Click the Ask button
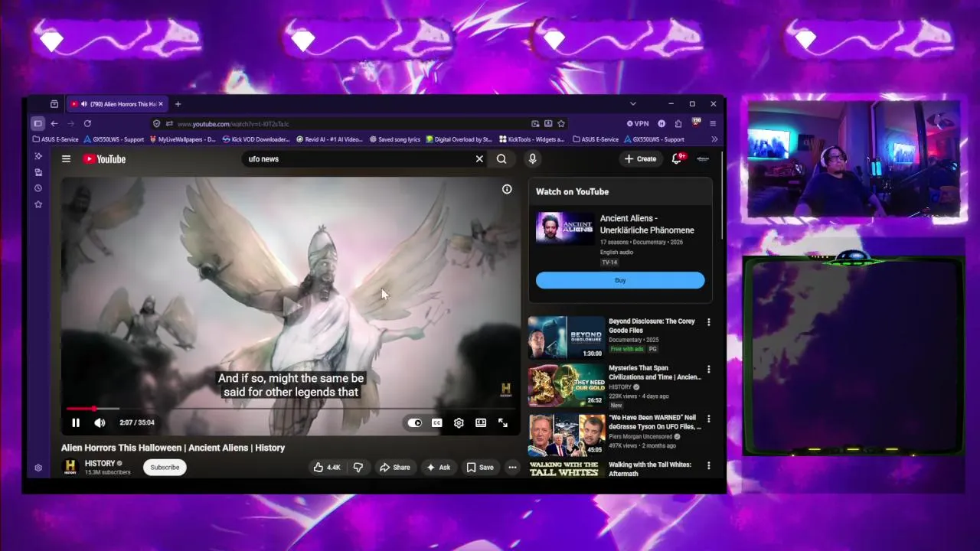Viewport: 980px width, 551px height. tap(438, 467)
